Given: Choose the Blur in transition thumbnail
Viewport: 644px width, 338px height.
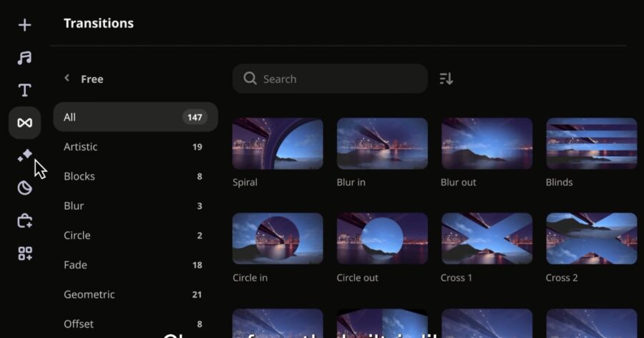Looking at the screenshot, I should click(x=382, y=143).
